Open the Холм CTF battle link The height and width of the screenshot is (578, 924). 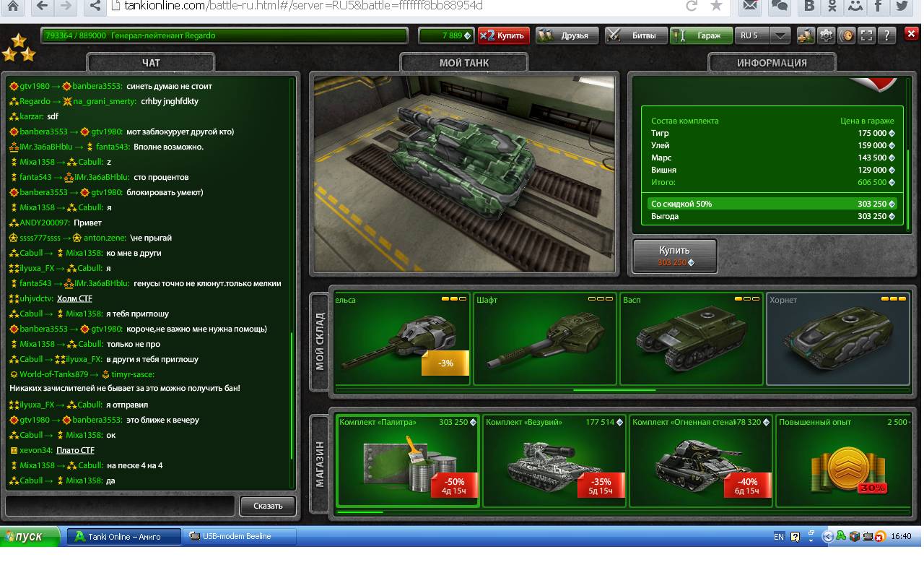point(74,298)
